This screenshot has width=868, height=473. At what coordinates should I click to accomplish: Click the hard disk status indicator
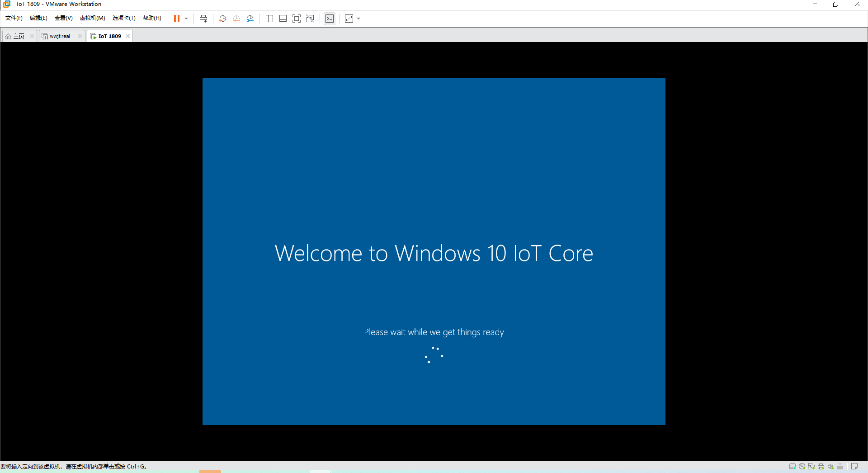[793, 466]
